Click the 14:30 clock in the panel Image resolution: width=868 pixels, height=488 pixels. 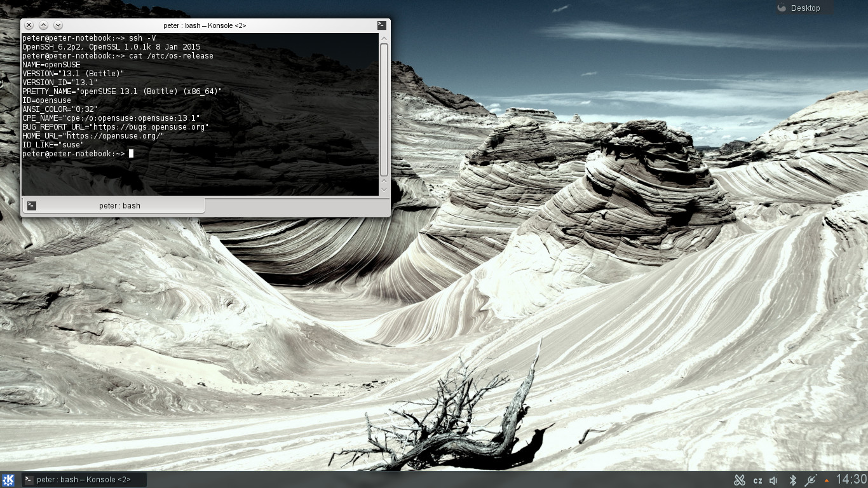point(851,480)
